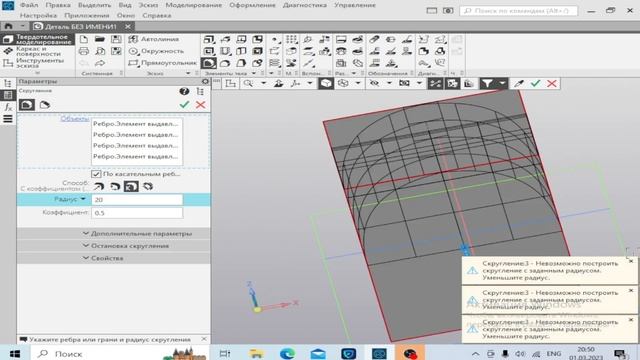Expand the Элементы тела group dropdown arrow

click(254, 73)
